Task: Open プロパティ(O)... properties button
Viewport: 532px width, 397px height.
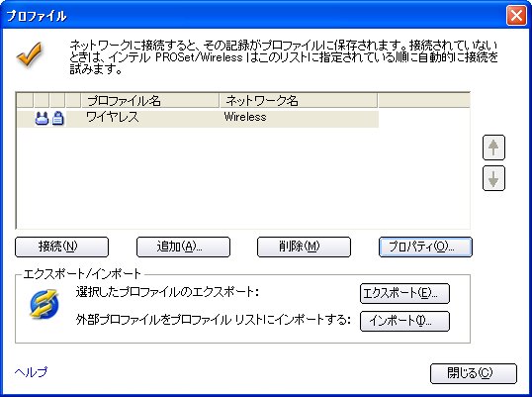Action: coord(425,247)
